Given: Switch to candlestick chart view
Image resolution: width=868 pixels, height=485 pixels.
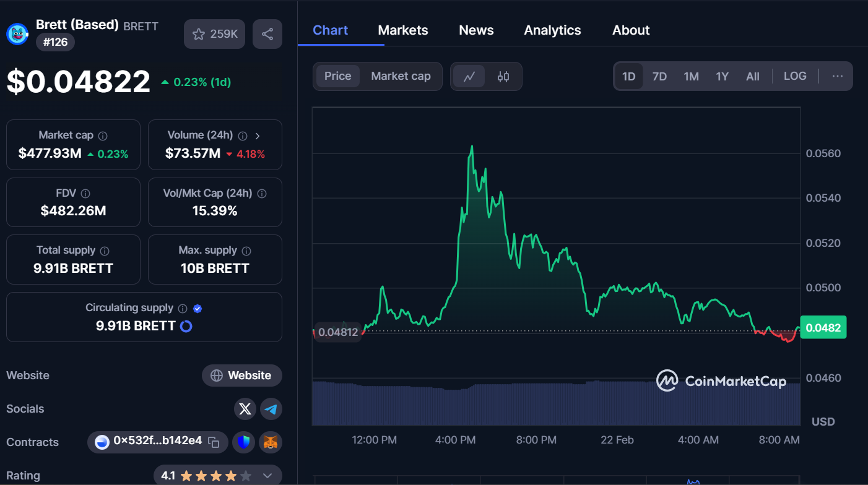Looking at the screenshot, I should point(503,77).
